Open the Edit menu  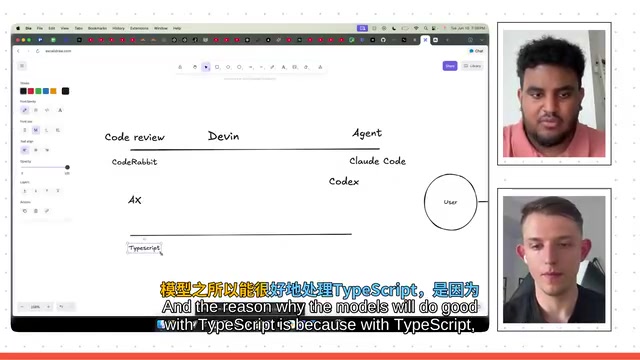[51, 28]
